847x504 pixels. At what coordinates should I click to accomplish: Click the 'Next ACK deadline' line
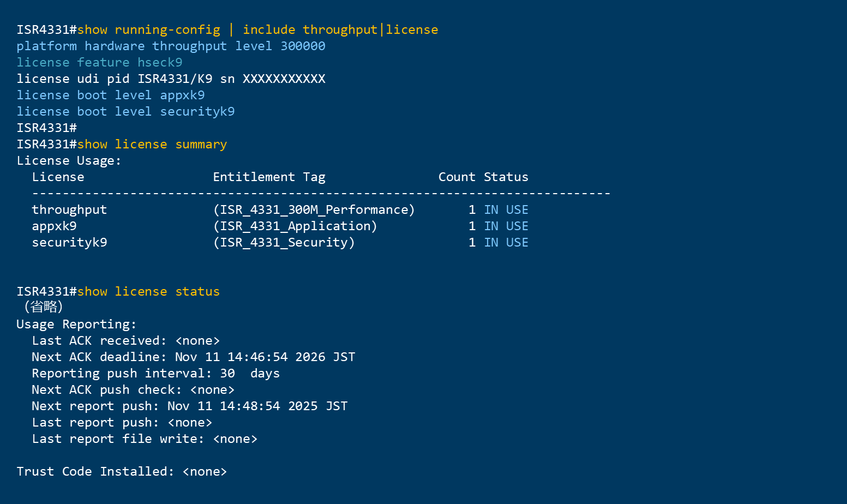point(193,357)
